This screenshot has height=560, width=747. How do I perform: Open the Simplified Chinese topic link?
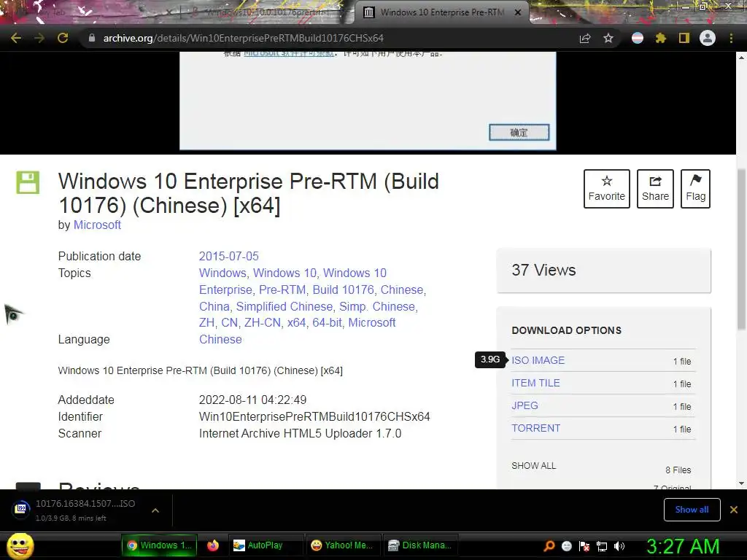point(285,306)
